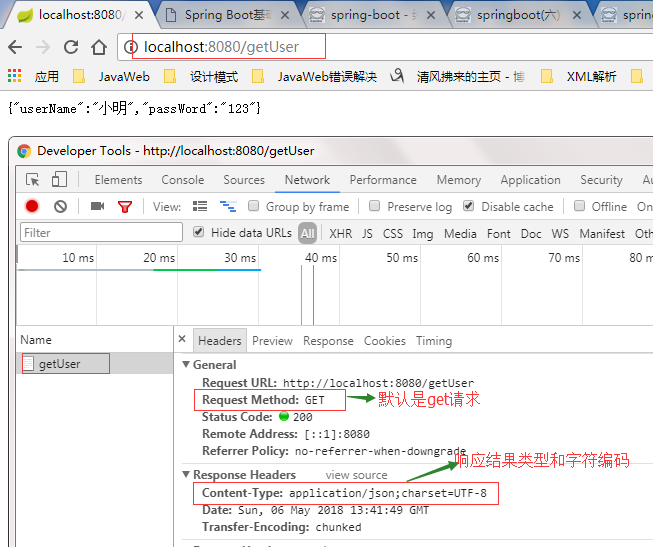
Task: Click view source for Response Headers
Action: (x=356, y=475)
